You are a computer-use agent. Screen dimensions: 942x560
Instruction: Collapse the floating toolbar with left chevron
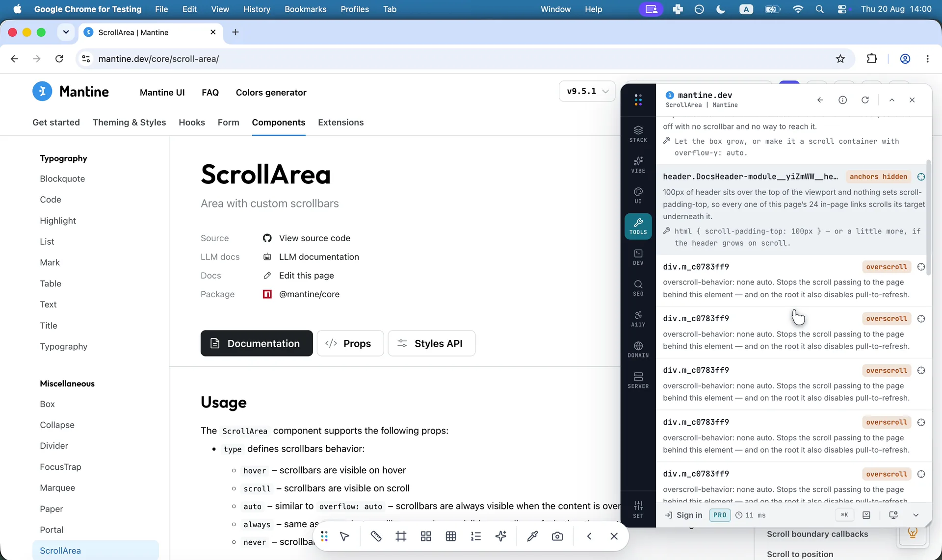click(589, 536)
